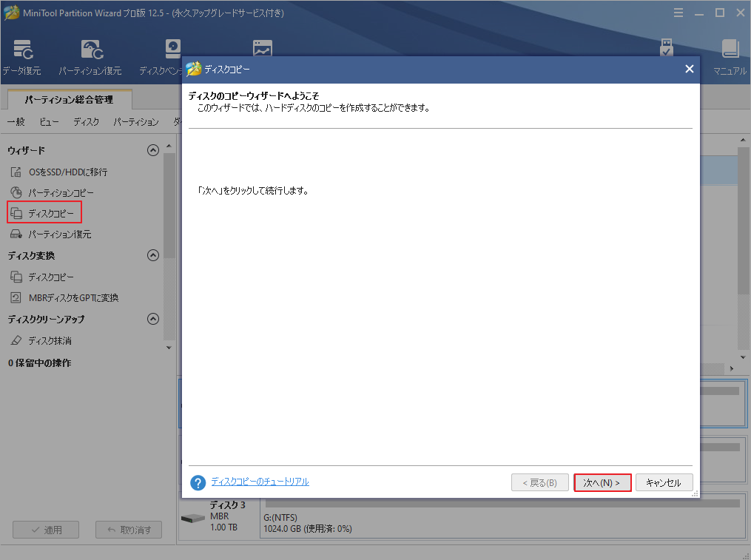
Task: Collapse the ウィザード section
Action: pos(153,149)
